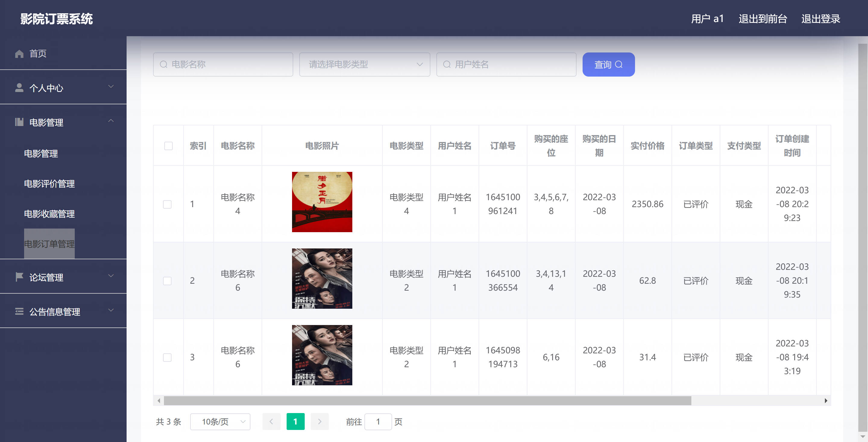Click the 共 3 条 total count
Image resolution: width=868 pixels, height=442 pixels.
coord(168,422)
